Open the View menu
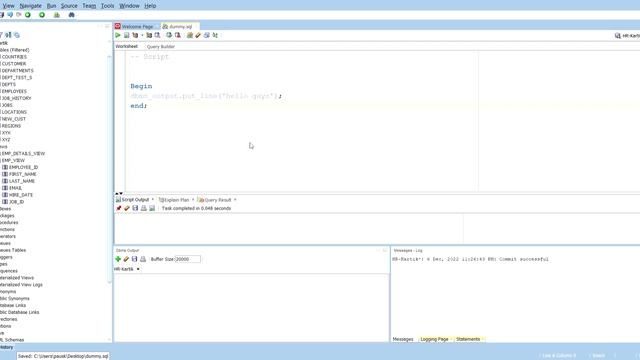Screen dimensions: 640x360 coord(8,6)
